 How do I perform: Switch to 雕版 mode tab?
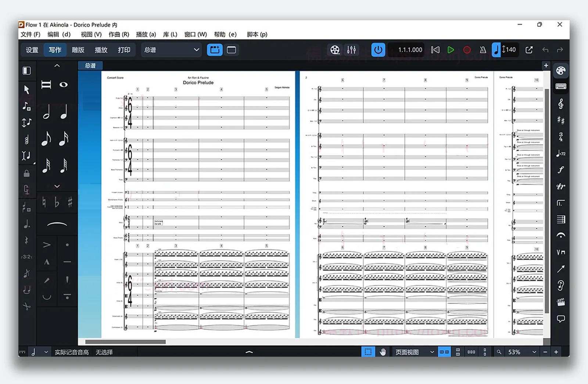pos(78,50)
